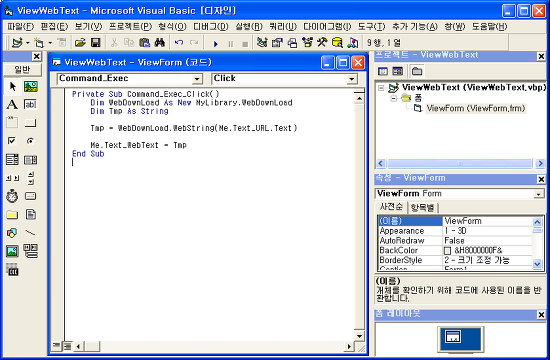Click the Find binoculars icon
This screenshot has height=360, width=550.
[x=160, y=43]
